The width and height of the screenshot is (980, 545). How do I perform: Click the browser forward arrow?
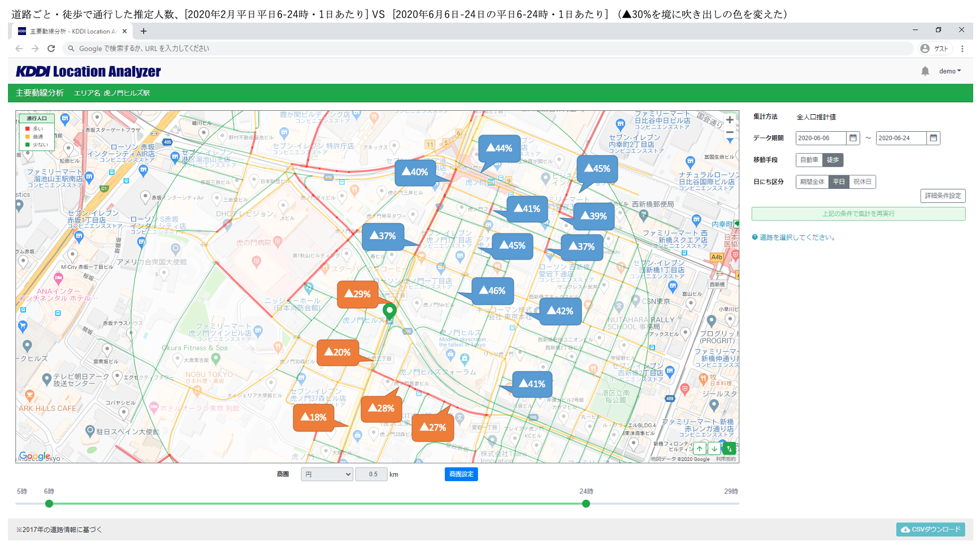35,49
